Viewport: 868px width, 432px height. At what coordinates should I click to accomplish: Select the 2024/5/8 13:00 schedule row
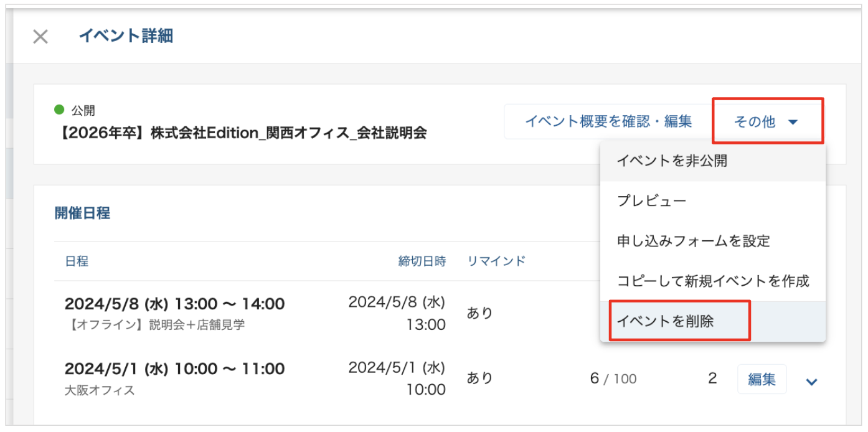(x=174, y=304)
